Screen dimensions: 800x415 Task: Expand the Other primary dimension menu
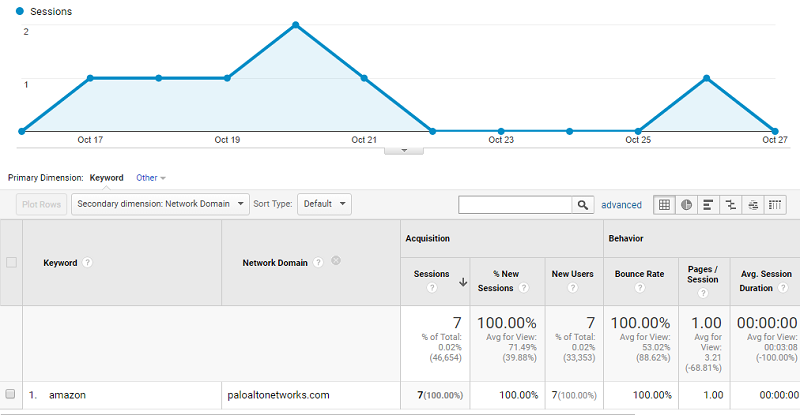151,178
